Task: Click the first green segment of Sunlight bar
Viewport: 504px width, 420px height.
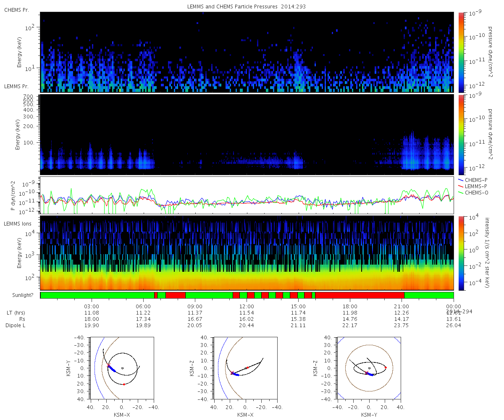Action: (x=97, y=295)
